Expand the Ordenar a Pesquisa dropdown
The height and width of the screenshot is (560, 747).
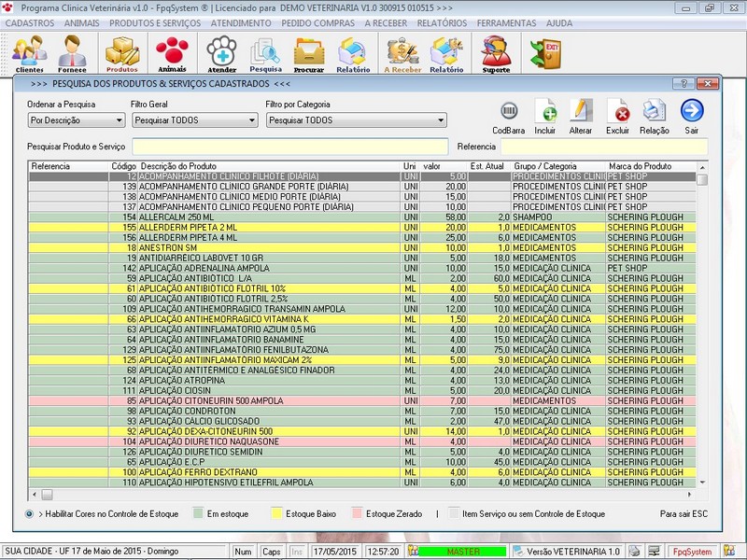119,120
